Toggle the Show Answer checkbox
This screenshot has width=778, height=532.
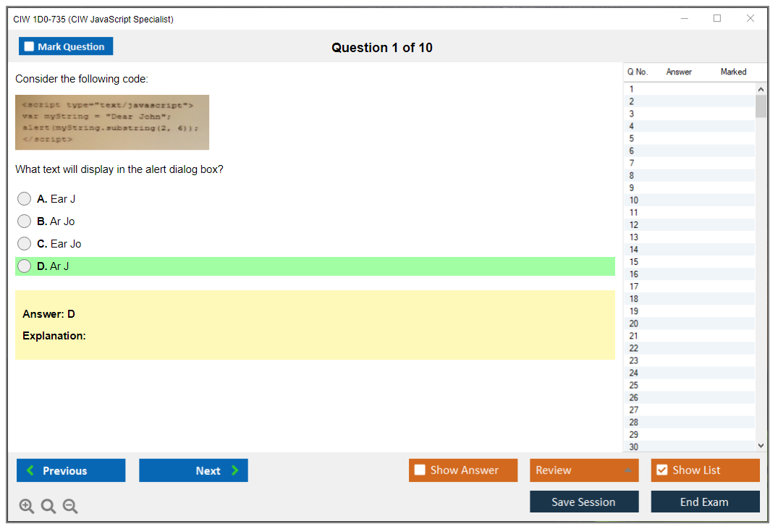420,470
